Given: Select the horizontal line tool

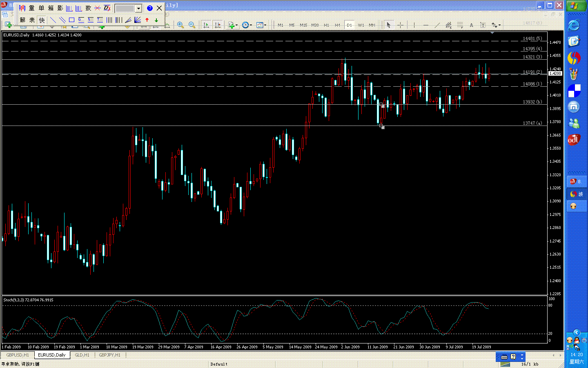Looking at the screenshot, I should (x=426, y=25).
